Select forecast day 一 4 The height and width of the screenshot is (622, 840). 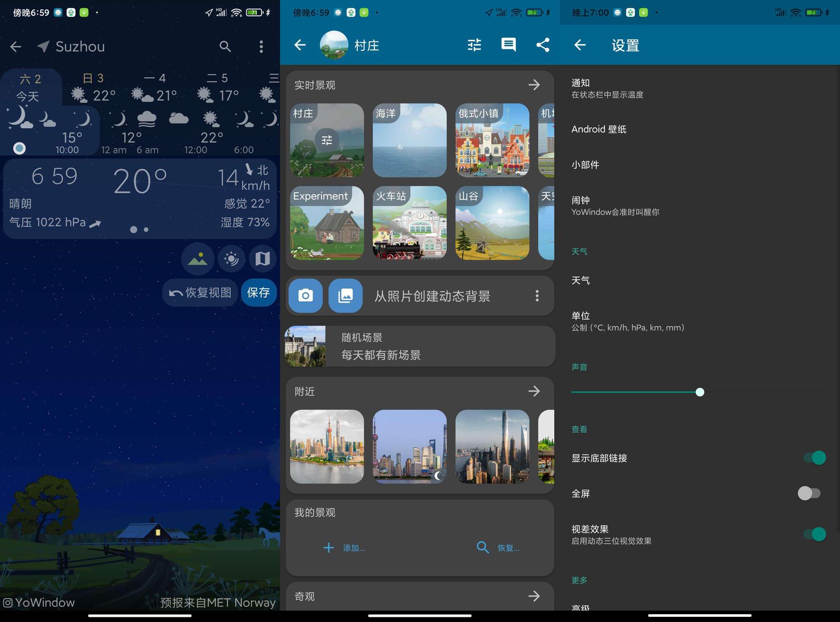[x=155, y=87]
